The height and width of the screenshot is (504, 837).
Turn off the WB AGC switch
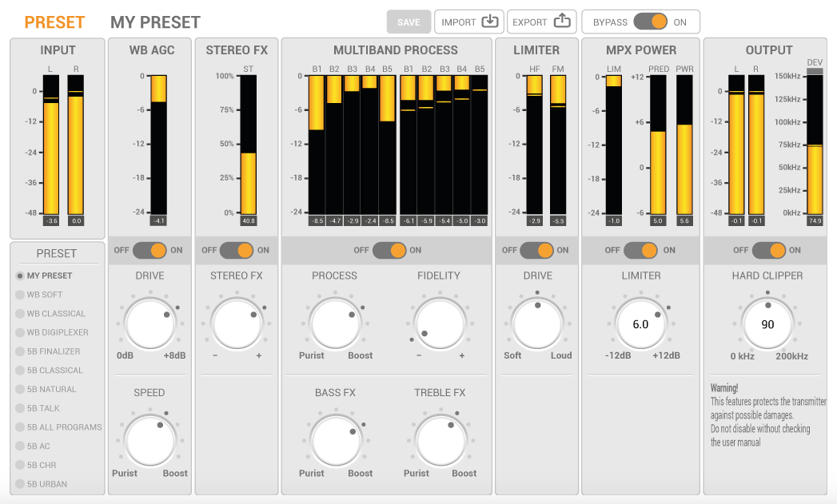(x=149, y=250)
